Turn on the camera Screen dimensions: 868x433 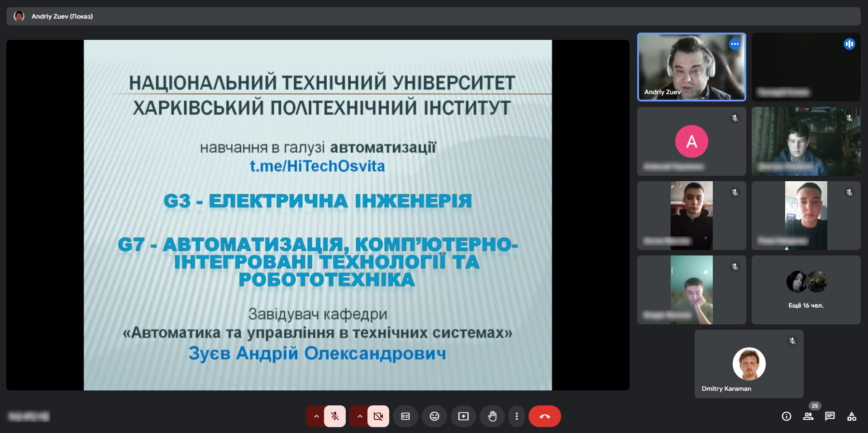378,416
